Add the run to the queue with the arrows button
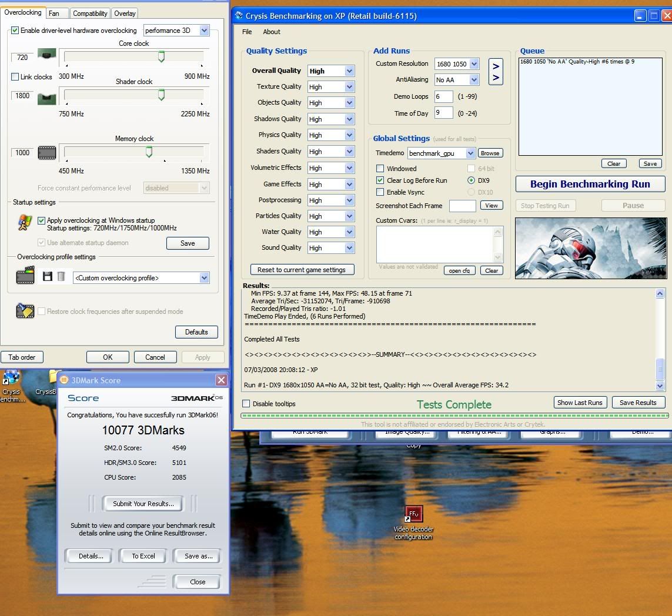The image size is (672, 616). 496,72
